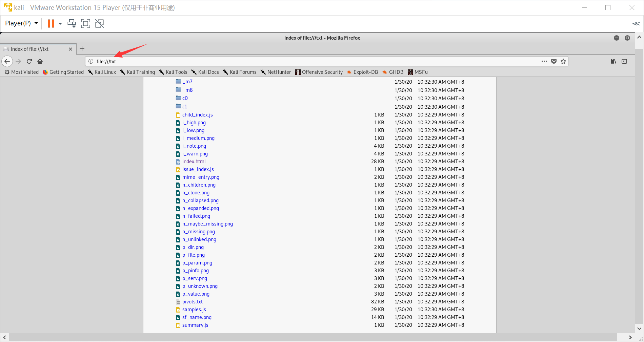Open the VMware power options dropdown arrow

coord(60,23)
